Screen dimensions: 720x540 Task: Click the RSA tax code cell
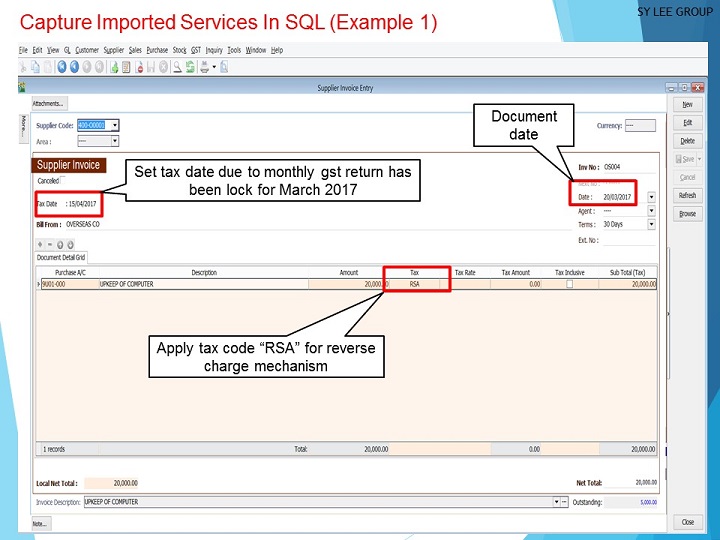coord(415,284)
